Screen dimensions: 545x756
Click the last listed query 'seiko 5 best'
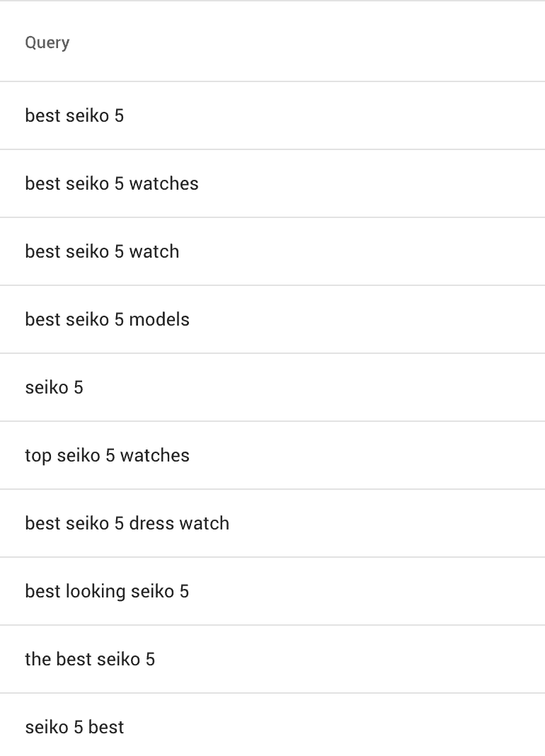pos(74,728)
